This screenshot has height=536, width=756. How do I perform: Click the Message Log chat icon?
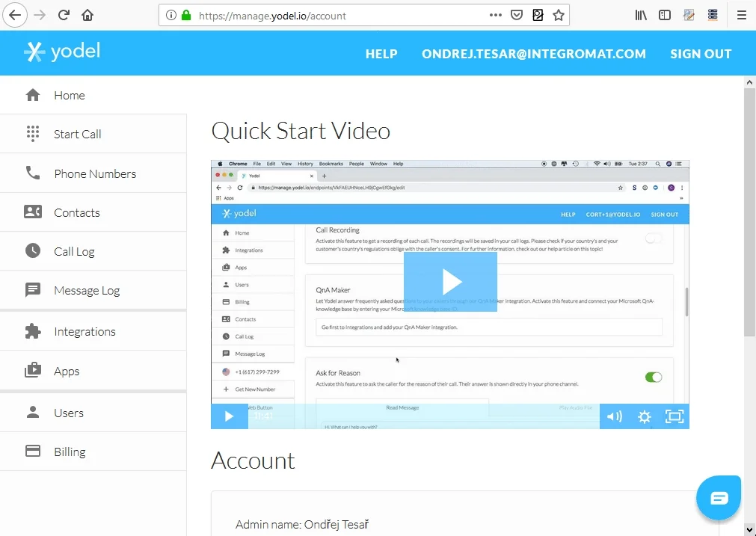[x=33, y=290]
